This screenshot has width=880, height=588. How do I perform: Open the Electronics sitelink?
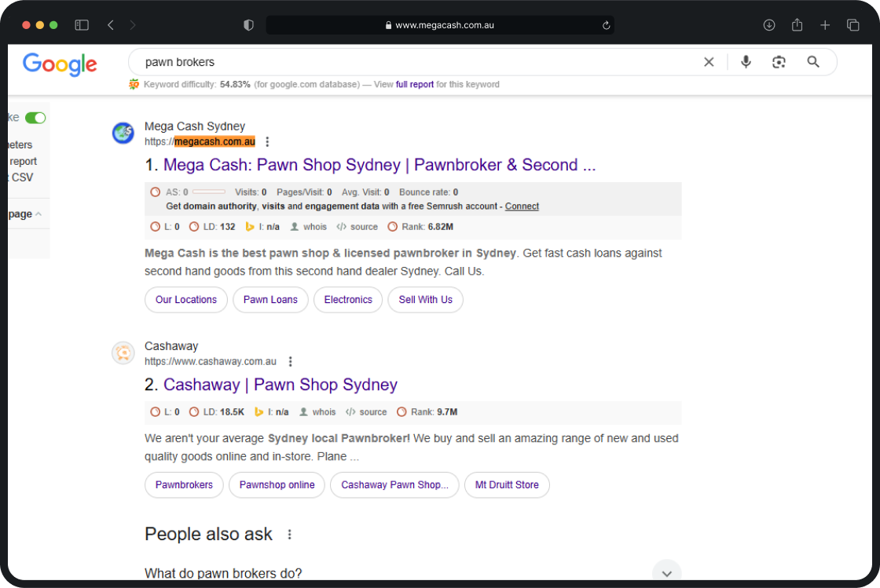click(348, 300)
